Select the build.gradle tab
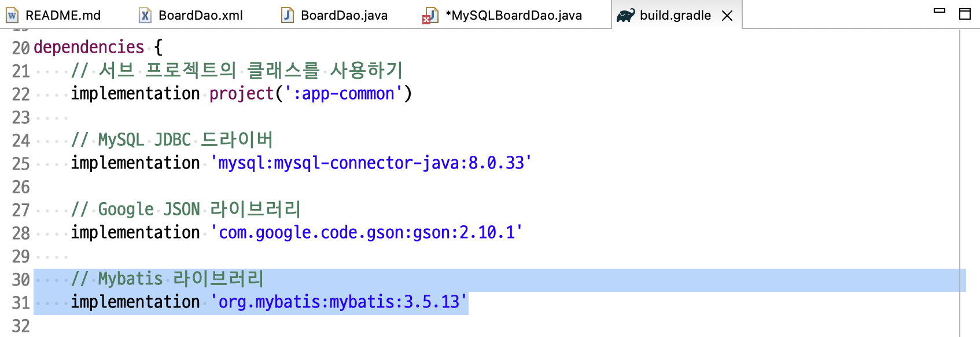 pos(675,15)
